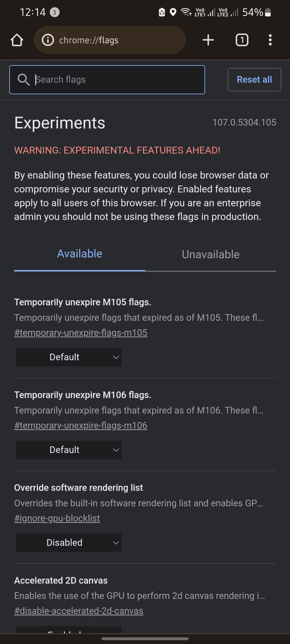The height and width of the screenshot is (644, 290).
Task: Focus the Search flags input field
Action: point(118,80)
